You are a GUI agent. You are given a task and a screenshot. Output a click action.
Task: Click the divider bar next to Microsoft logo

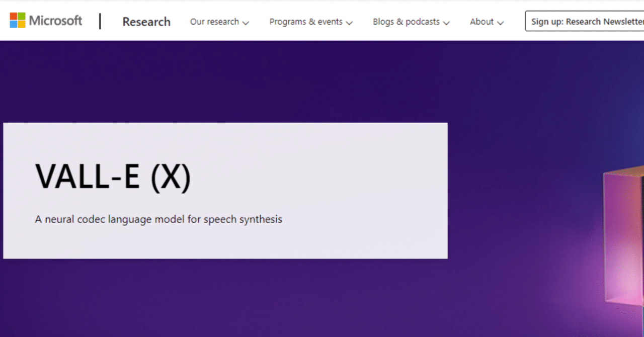coord(100,21)
